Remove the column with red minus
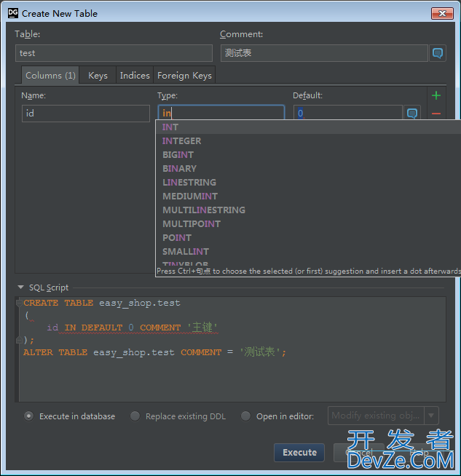 point(436,114)
